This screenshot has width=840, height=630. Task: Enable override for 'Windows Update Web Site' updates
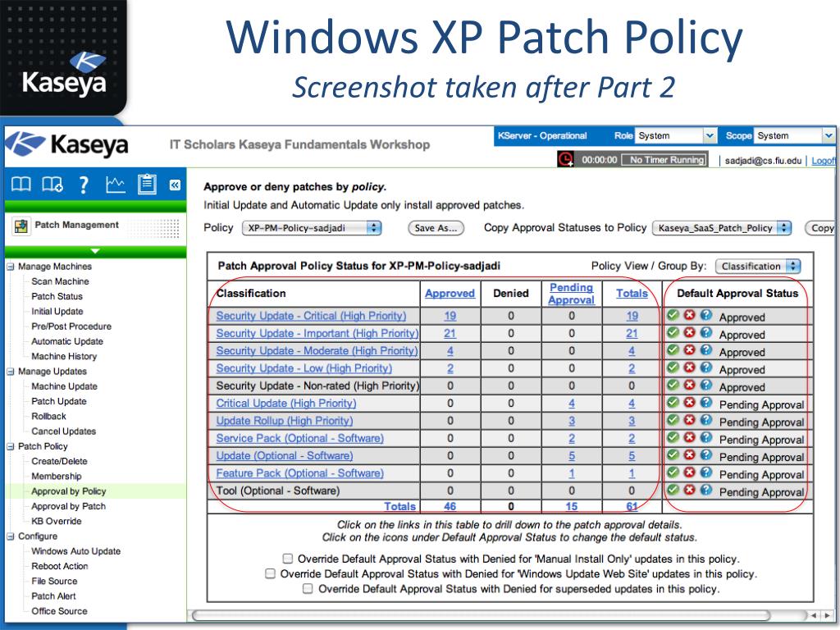click(271, 573)
